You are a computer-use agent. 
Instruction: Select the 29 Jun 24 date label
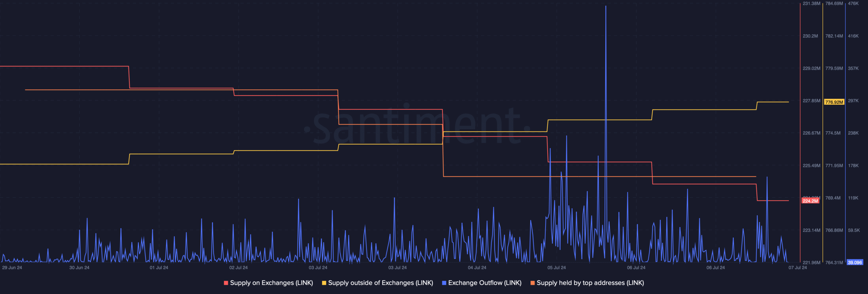[12, 268]
